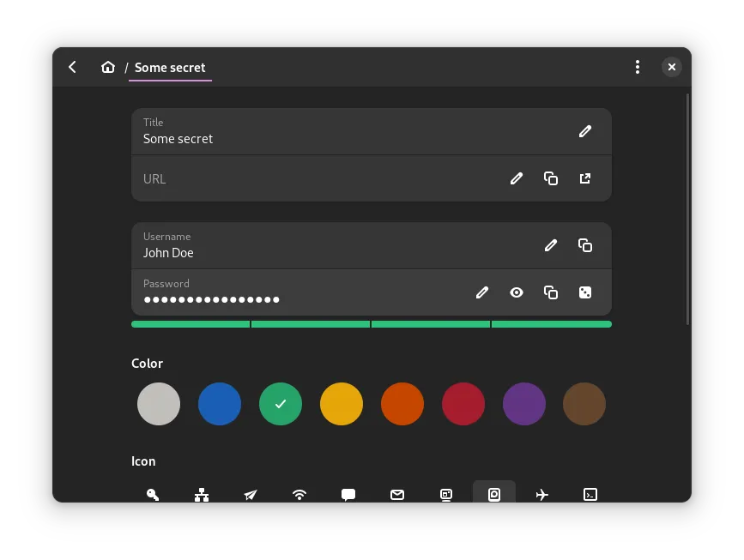Choose the purple color swatch
744x560 pixels.
tap(523, 404)
